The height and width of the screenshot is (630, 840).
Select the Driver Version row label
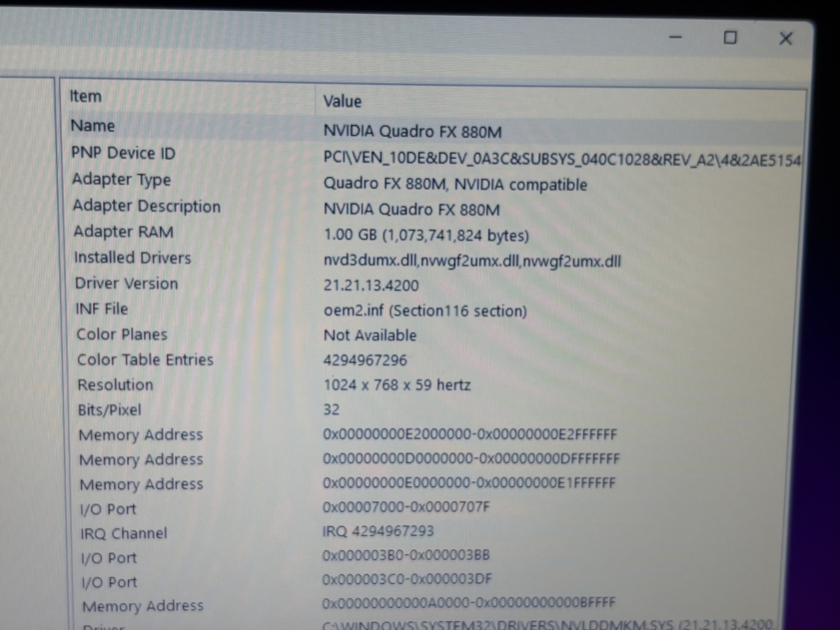coord(127,283)
